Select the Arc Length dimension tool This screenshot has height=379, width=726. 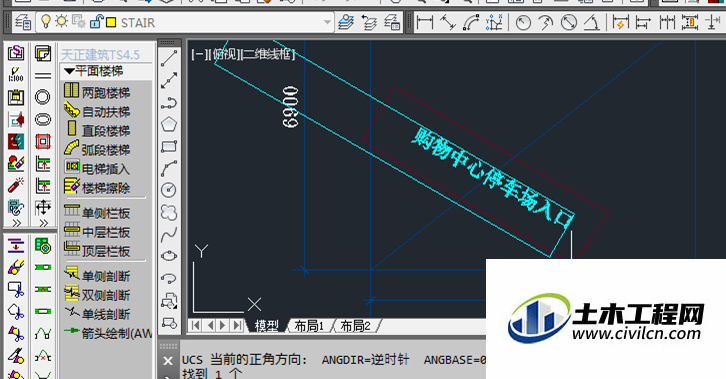(471, 22)
